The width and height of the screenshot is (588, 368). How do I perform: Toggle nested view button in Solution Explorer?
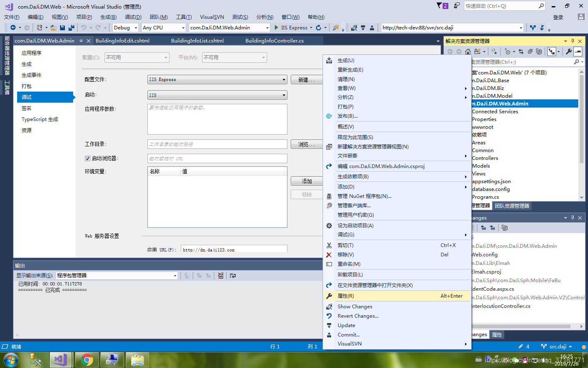(552, 52)
